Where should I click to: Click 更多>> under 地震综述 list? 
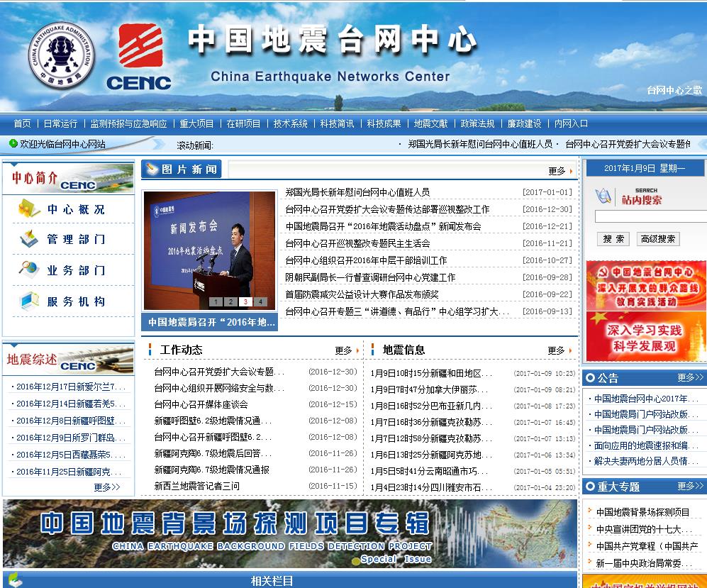[x=107, y=487]
